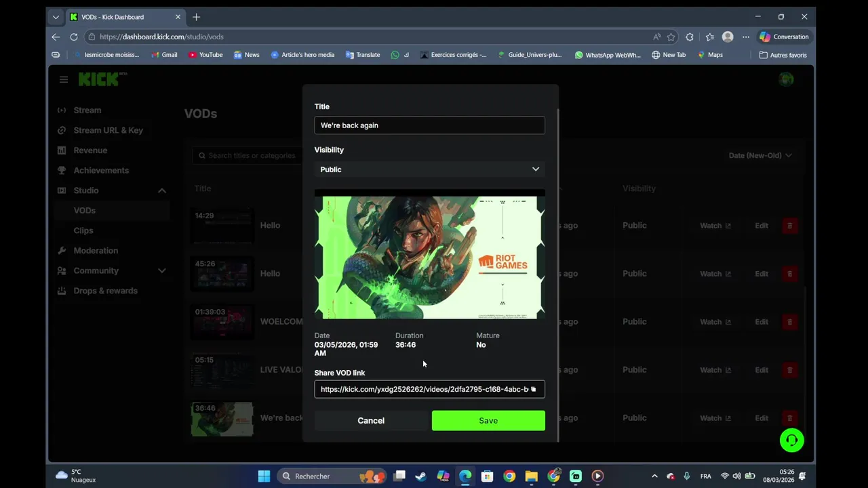Open the Kick sidebar hamburger menu

click(x=64, y=79)
